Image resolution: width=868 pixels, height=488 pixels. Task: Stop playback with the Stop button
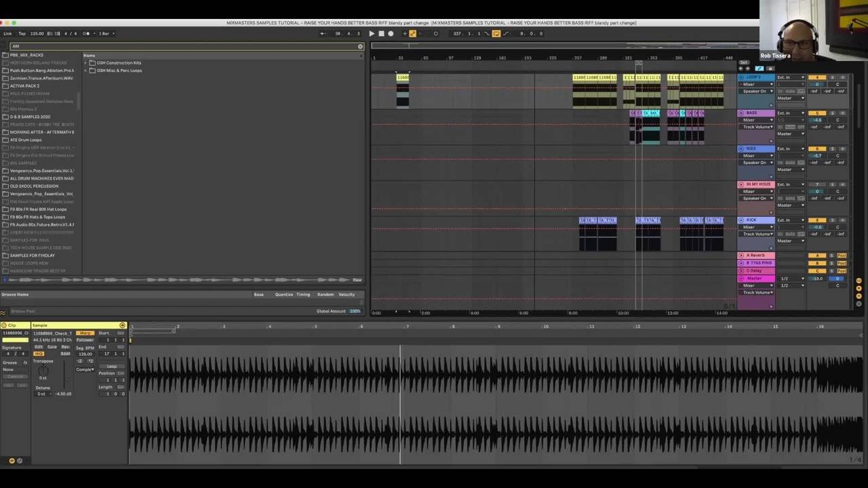point(381,33)
